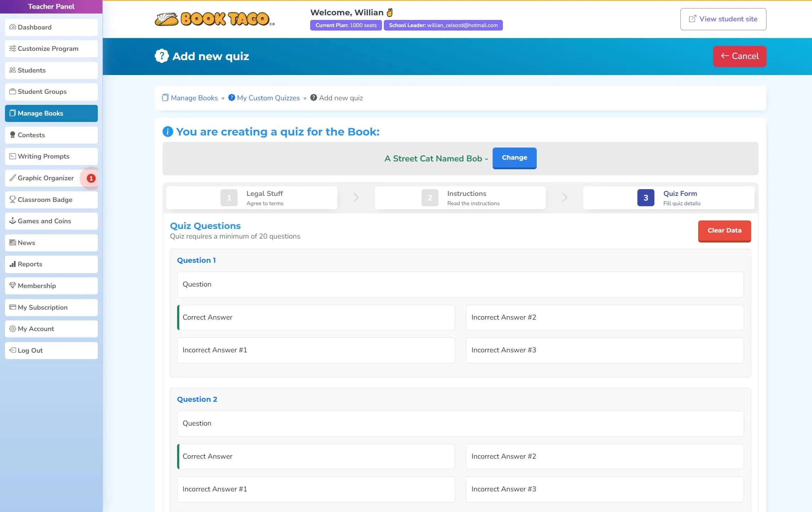Click the Customize Program sliders icon

(12, 49)
